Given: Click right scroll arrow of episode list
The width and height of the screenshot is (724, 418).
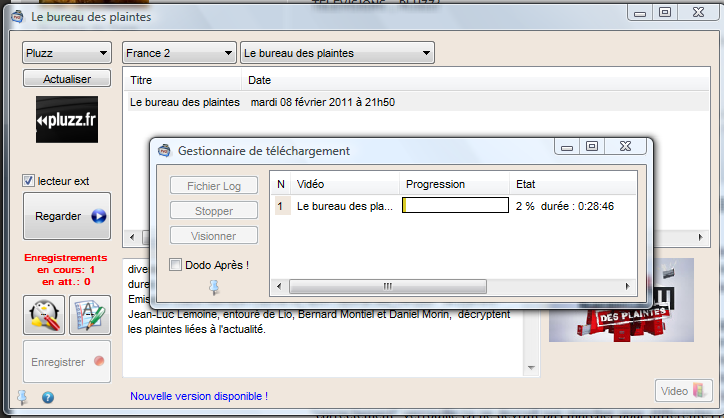Looking at the screenshot, I should [700, 237].
